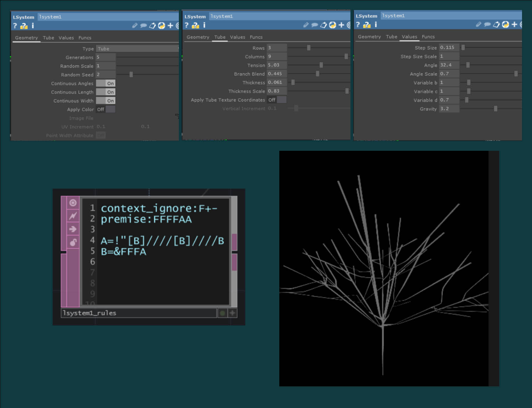Screen dimensions: 532x408
Task: Click the copy parameters icon in Generations panel
Action: pos(152,25)
